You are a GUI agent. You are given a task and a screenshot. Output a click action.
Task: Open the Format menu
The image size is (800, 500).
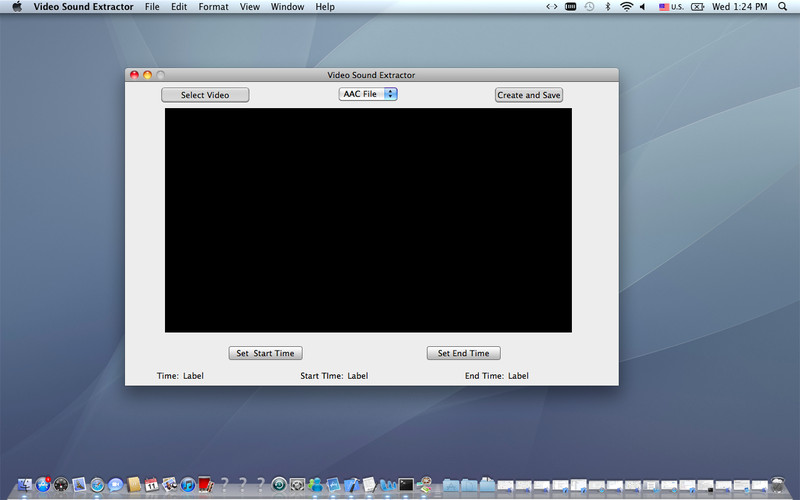coord(213,7)
